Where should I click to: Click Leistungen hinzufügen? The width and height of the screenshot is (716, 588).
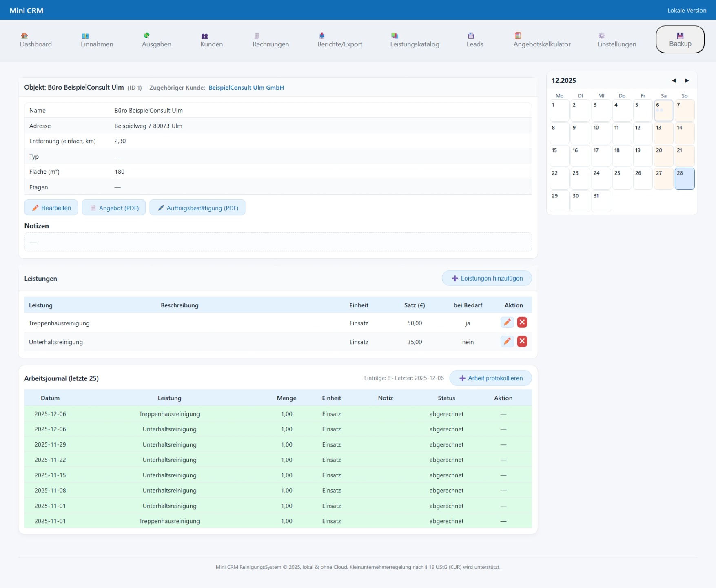coord(487,279)
